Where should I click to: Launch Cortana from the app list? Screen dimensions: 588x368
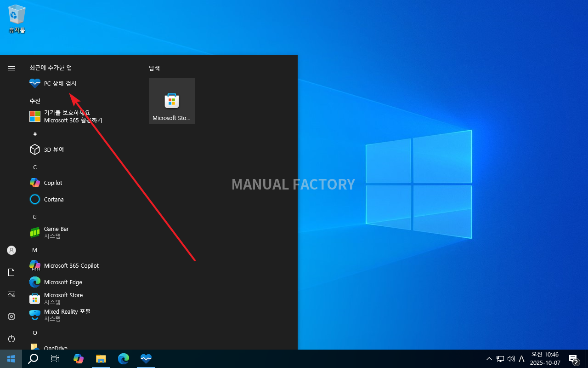(54, 199)
